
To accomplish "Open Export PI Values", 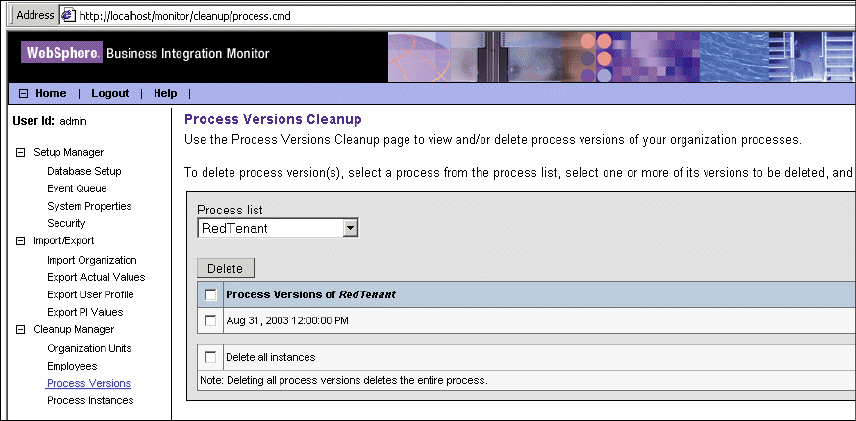I will (x=85, y=312).
